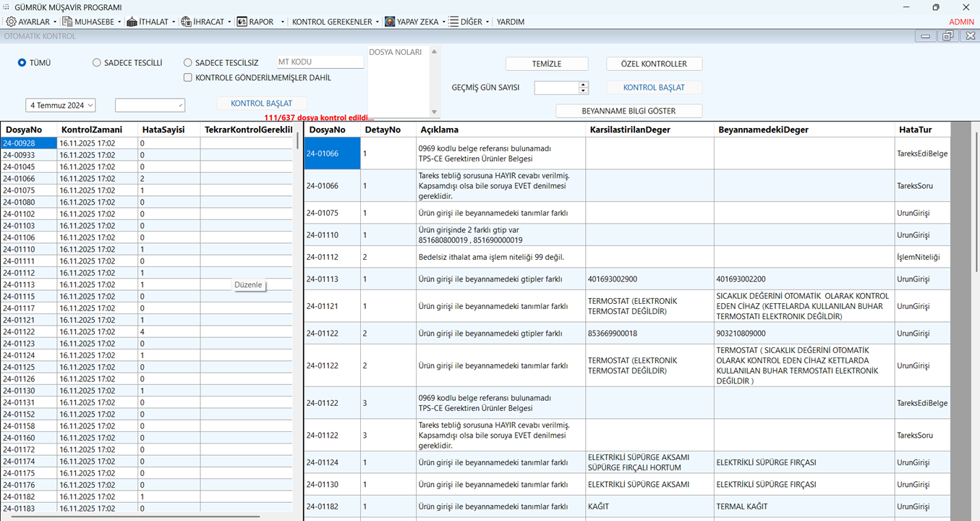Click the AYARLAR gear icon
980x521 pixels.
(x=11, y=22)
